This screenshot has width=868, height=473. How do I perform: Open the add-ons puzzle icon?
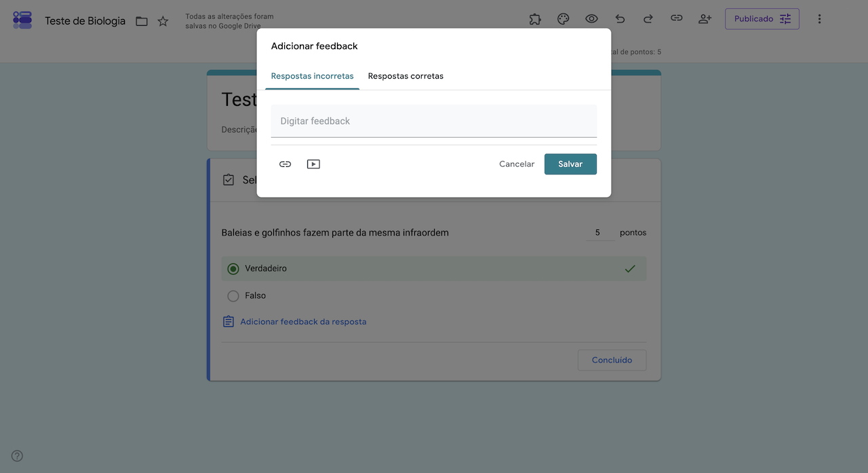pos(535,19)
